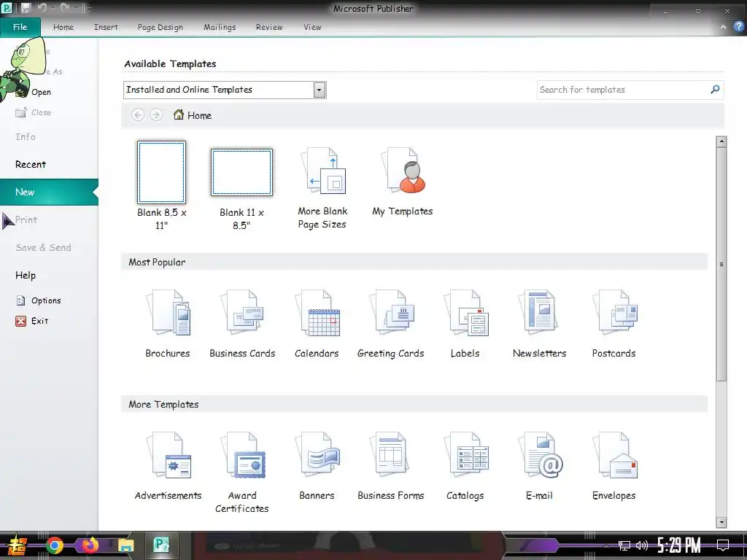Open the Brochures template category
The height and width of the screenshot is (560, 747).
(x=168, y=324)
